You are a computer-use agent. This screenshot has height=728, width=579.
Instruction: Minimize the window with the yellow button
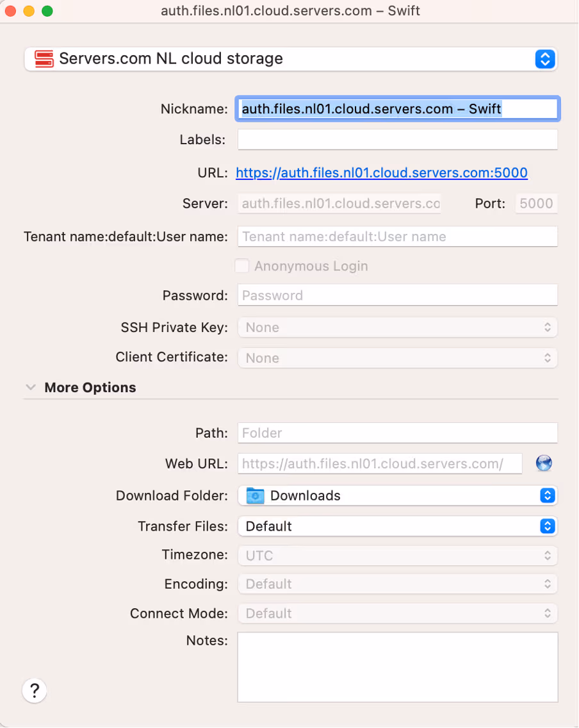[29, 11]
